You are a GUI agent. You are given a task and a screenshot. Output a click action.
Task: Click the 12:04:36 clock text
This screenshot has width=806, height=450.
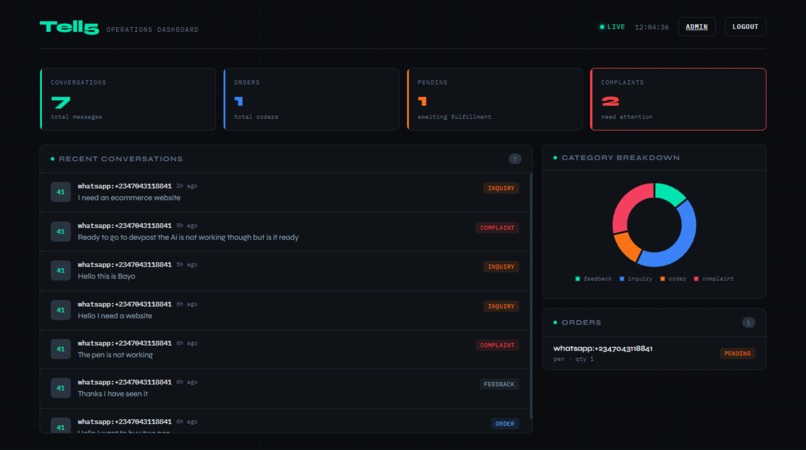[x=651, y=27]
